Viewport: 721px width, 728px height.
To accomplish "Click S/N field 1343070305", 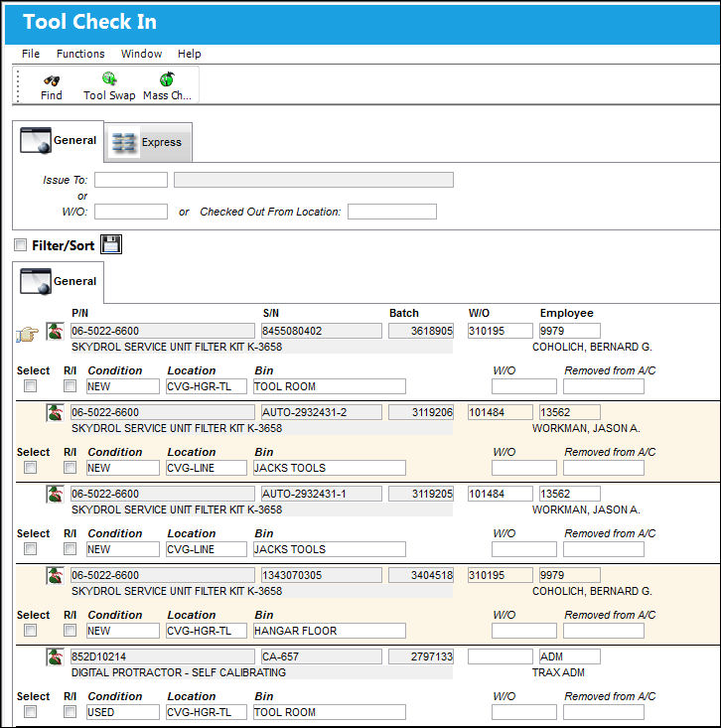I will pos(321,575).
